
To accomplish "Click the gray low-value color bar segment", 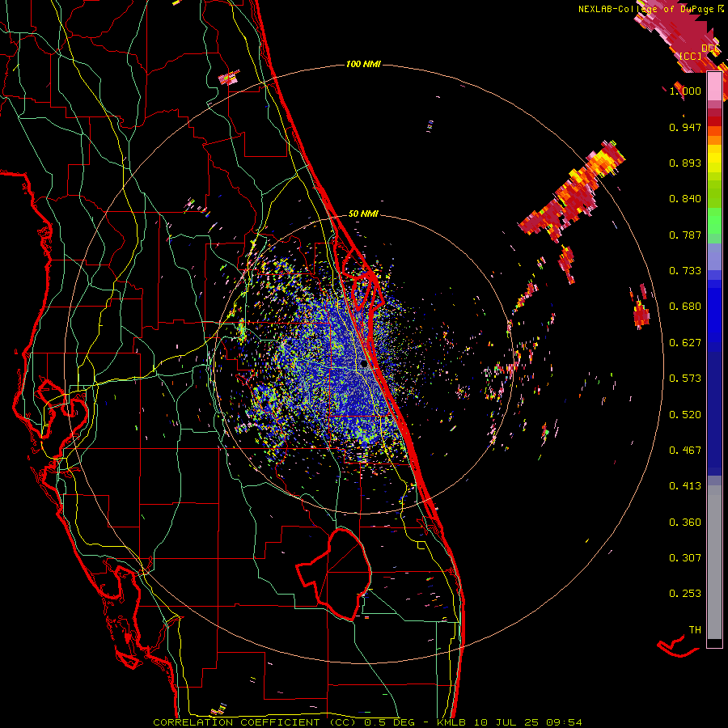I will click(x=714, y=562).
